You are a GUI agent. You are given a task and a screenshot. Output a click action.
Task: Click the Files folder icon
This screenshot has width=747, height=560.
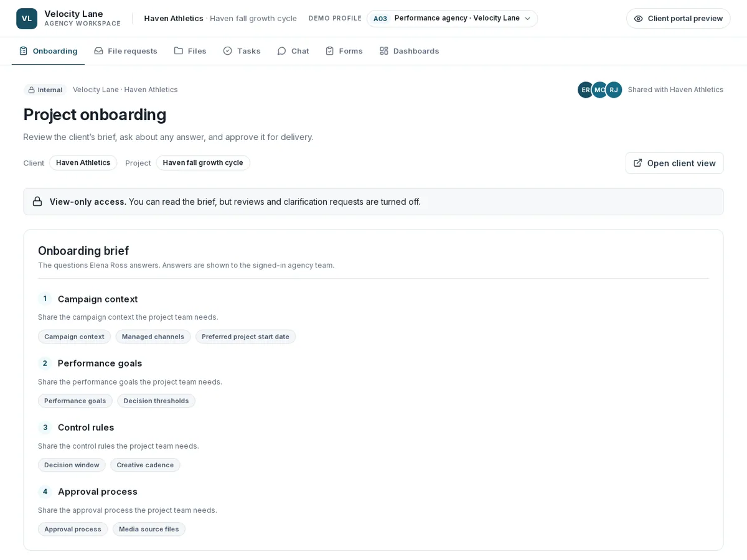[x=179, y=51]
